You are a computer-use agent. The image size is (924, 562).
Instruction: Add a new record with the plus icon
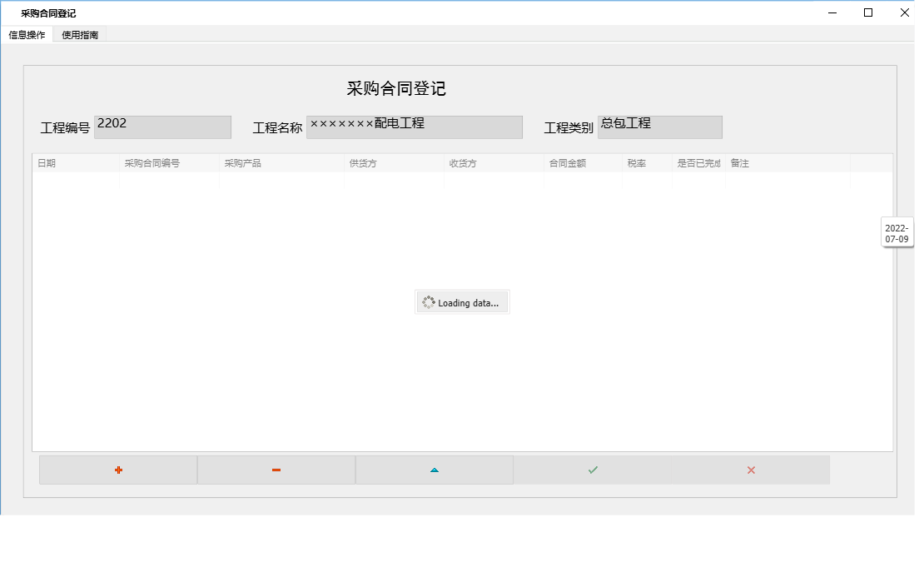coord(117,470)
